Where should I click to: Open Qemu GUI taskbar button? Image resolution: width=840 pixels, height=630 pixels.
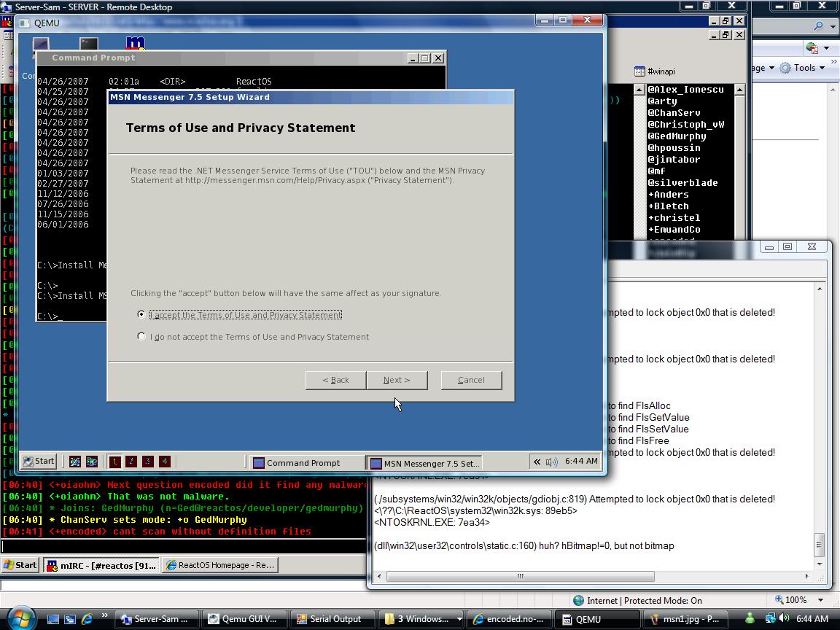pyautogui.click(x=243, y=619)
